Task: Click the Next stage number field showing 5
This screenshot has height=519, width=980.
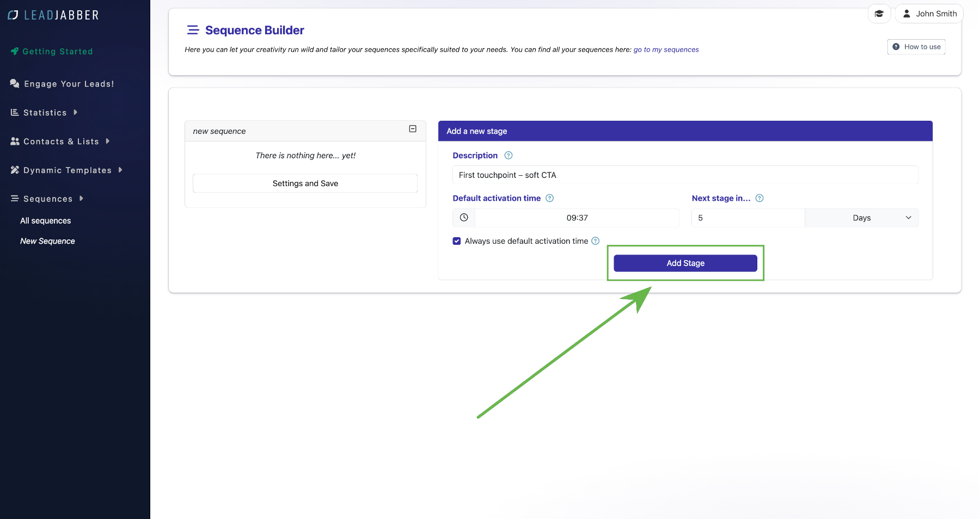Action: 748,218
